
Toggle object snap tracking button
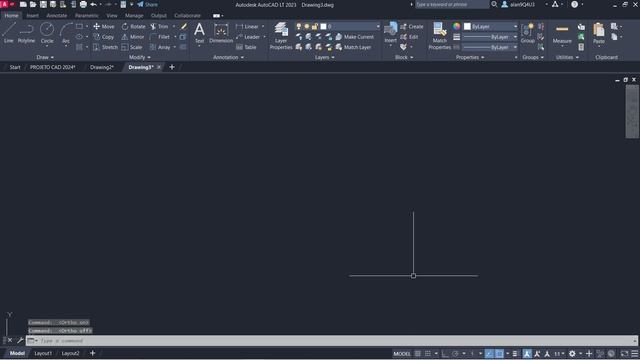pyautogui.click(x=489, y=353)
